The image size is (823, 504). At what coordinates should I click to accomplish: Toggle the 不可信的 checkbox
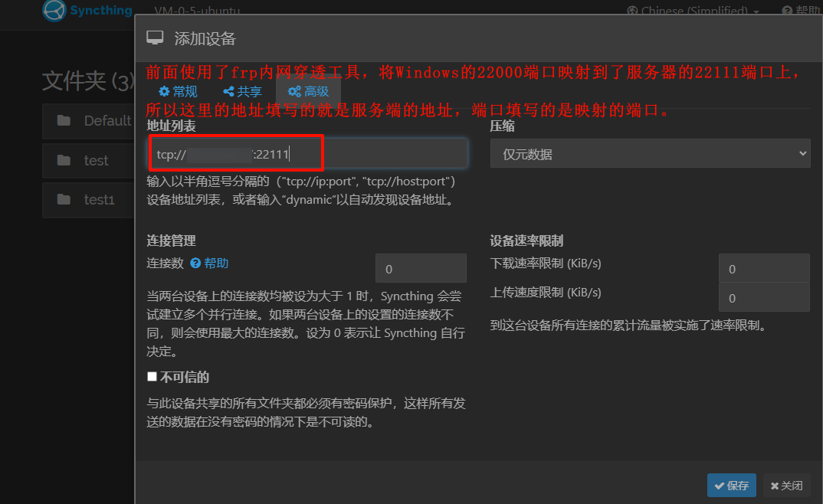coord(152,377)
